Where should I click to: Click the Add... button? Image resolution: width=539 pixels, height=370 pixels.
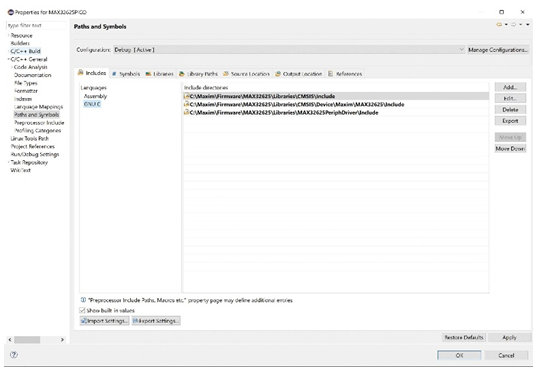[x=510, y=87]
